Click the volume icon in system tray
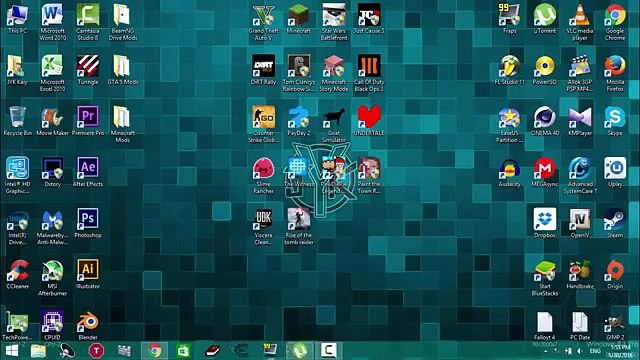This screenshot has height=360, width=640. coord(579,351)
